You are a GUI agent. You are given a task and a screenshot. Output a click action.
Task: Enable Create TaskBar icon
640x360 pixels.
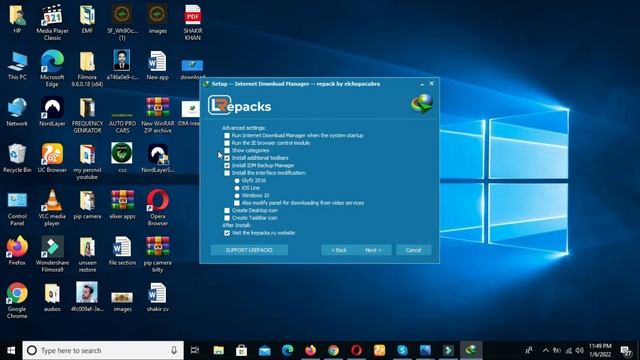[x=227, y=218]
